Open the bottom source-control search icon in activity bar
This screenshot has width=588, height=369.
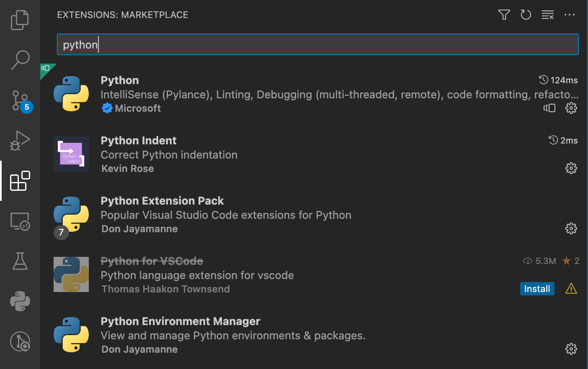20,341
